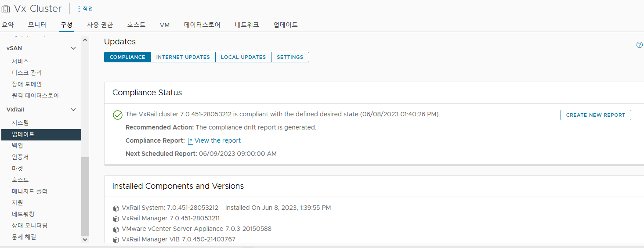This screenshot has height=248, width=644.
Task: Switch to the 모니터 tab
Action: pos(37,25)
